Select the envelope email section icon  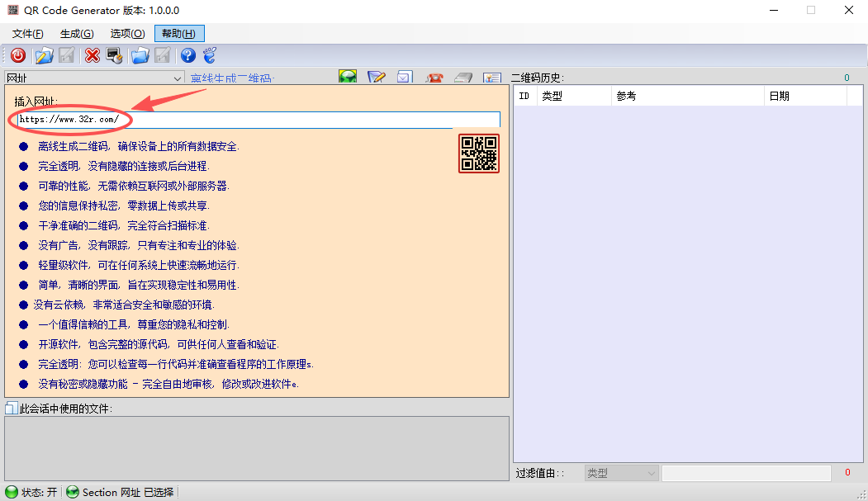[405, 77]
